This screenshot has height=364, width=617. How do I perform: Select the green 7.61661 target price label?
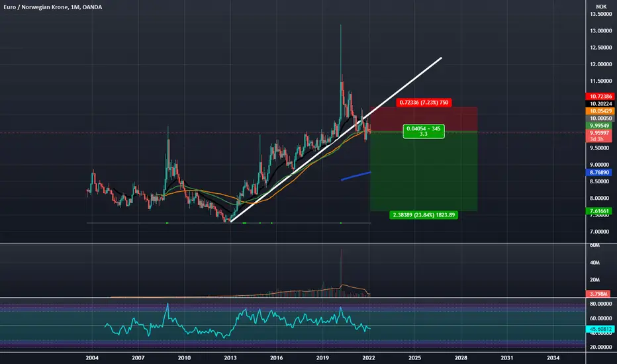[x=600, y=211]
